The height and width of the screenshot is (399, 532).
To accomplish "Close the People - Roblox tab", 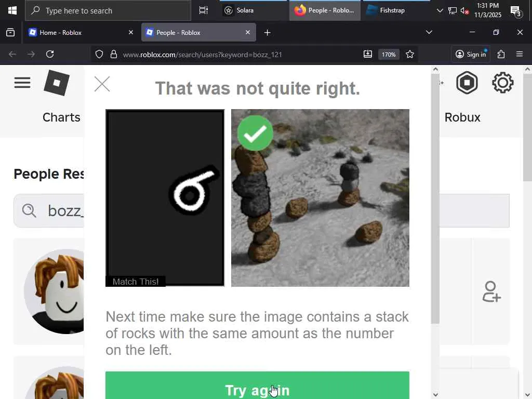I will pos(248,33).
